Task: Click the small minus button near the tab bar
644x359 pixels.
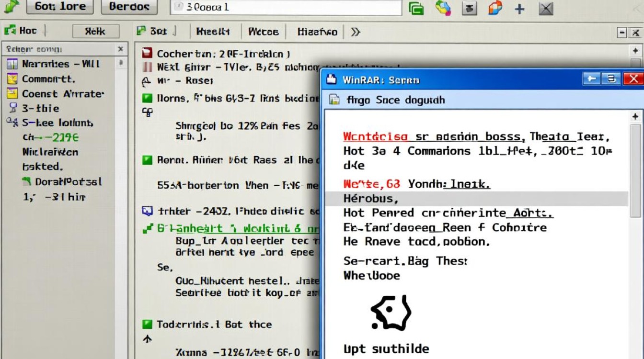Action: point(622,33)
